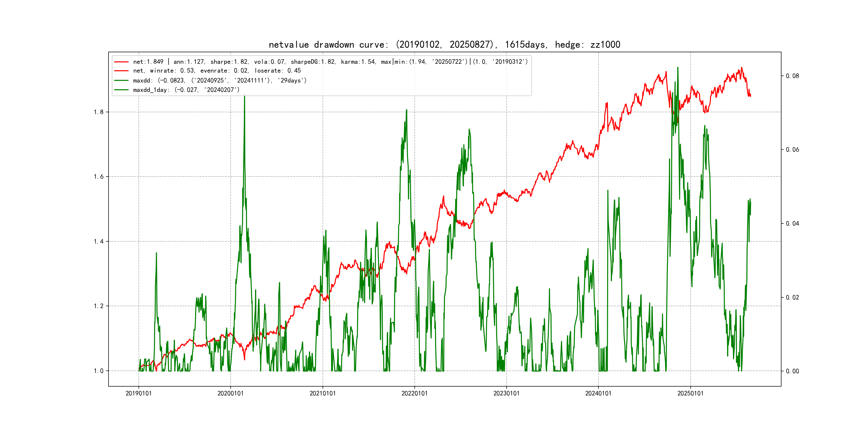Click the 1.4 left axis tick label
The width and height of the screenshot is (868, 434).
point(98,241)
